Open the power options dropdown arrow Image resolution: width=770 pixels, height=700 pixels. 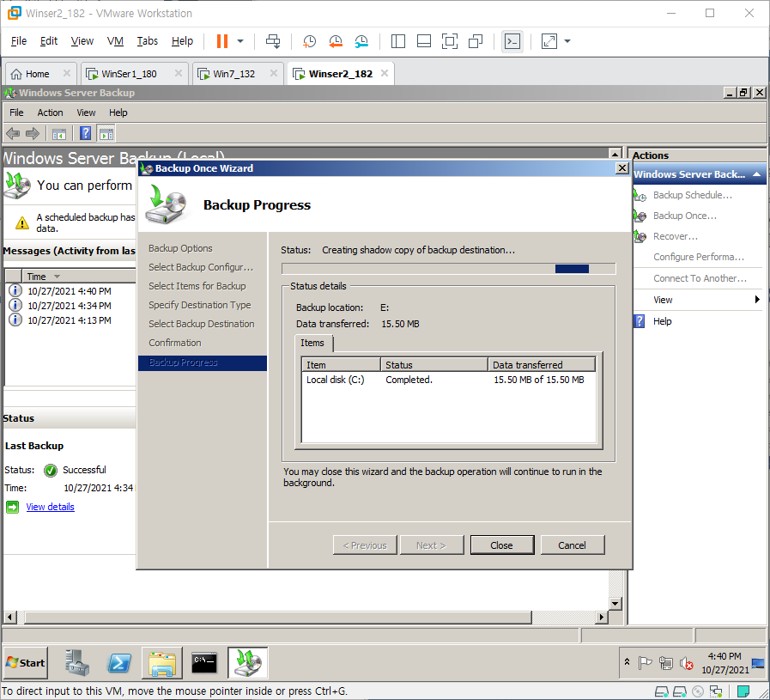coord(240,41)
